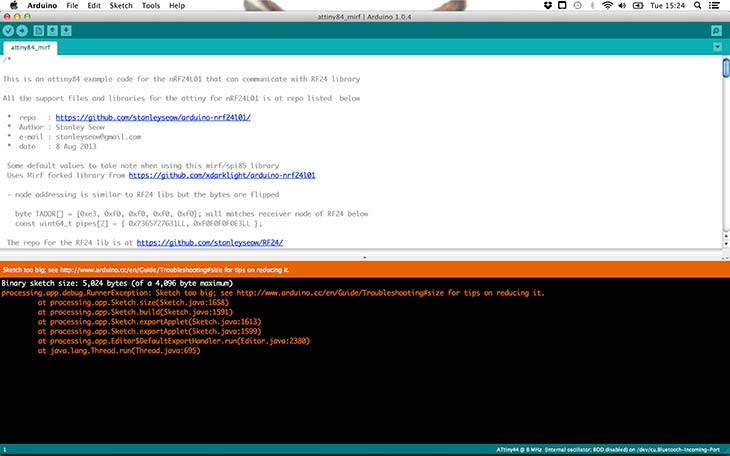Viewport: 730px width, 456px height.
Task: Open stanleyseow/RF24 GitHub link
Action: (210, 243)
